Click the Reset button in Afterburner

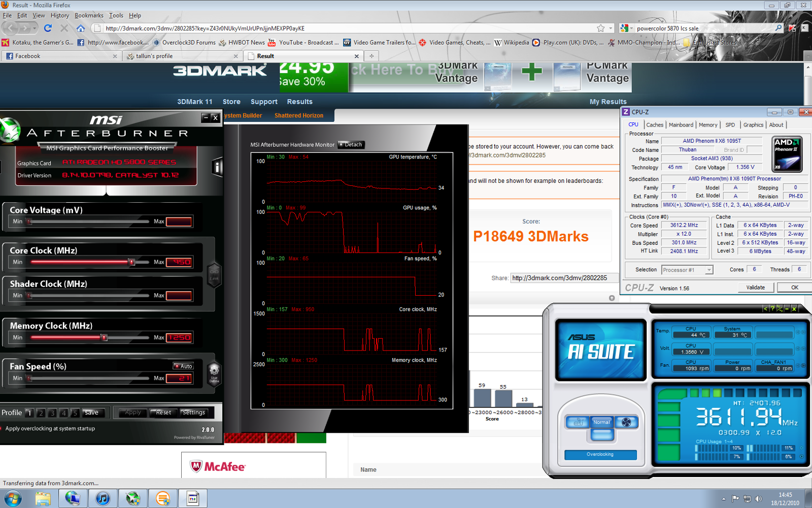tap(163, 412)
